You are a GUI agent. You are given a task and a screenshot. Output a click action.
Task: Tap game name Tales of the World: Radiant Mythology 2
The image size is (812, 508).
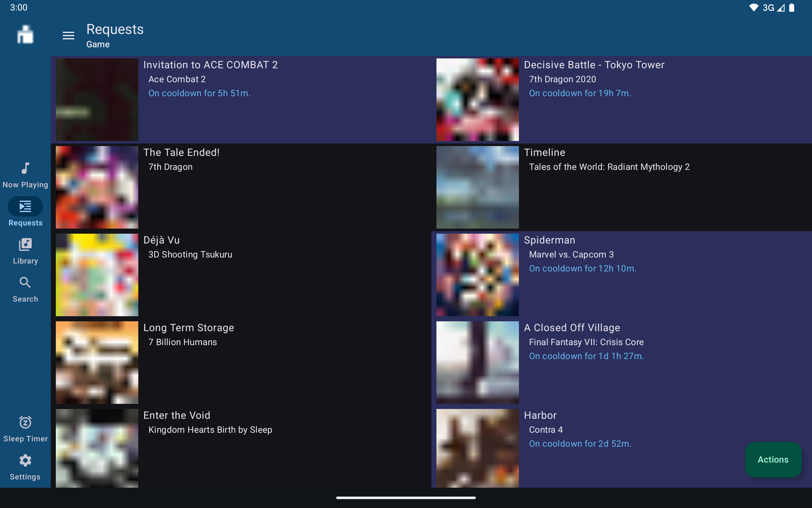click(609, 167)
